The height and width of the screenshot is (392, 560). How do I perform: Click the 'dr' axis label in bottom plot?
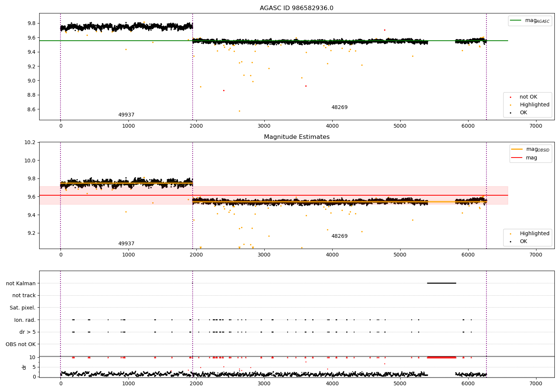pyautogui.click(x=24, y=367)
